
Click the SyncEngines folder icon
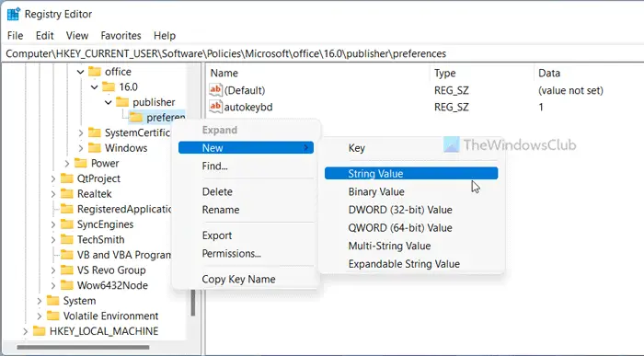point(66,224)
